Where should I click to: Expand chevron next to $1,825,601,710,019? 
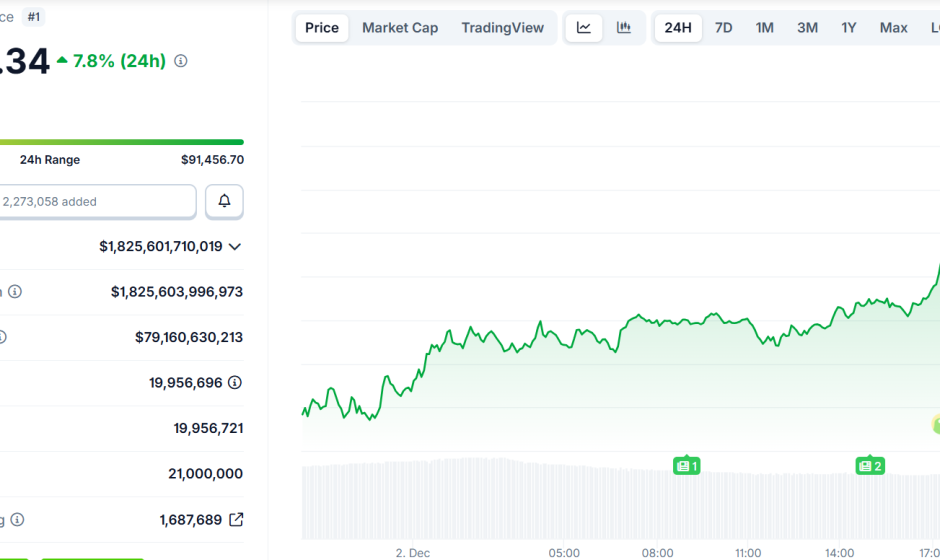[x=235, y=246]
